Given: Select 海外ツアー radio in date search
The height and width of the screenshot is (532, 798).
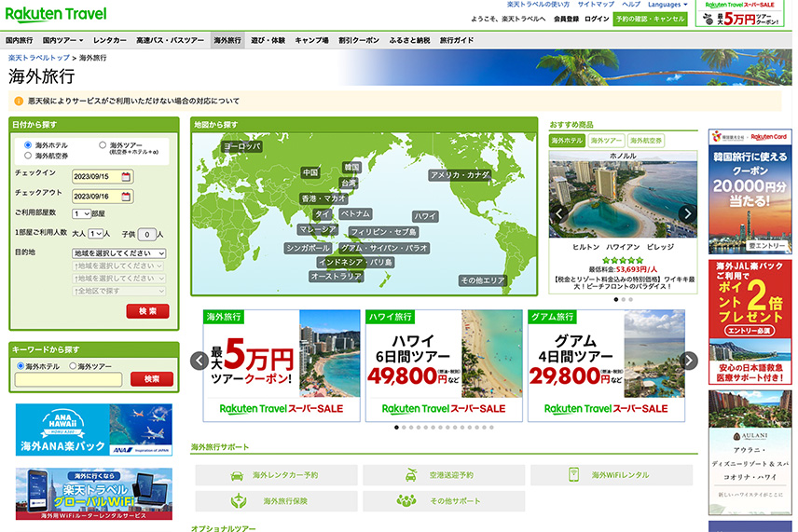Looking at the screenshot, I should pyautogui.click(x=103, y=145).
